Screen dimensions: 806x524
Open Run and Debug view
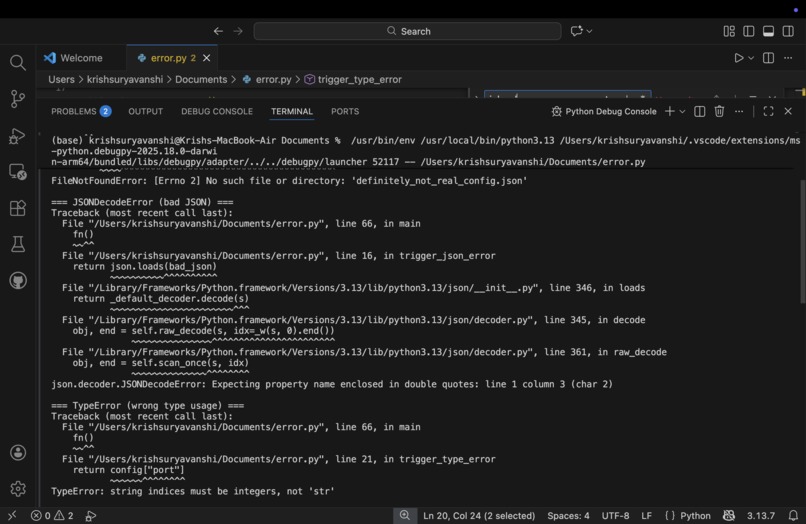click(x=17, y=136)
